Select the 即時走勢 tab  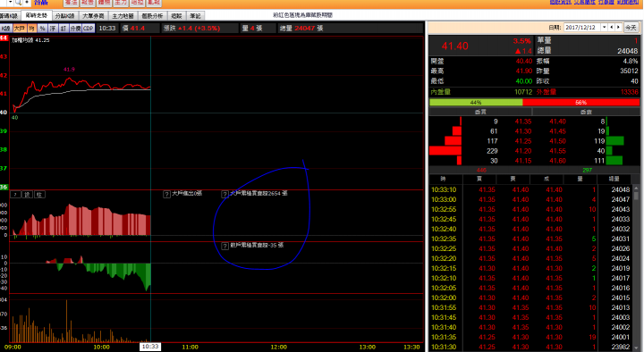click(x=36, y=15)
